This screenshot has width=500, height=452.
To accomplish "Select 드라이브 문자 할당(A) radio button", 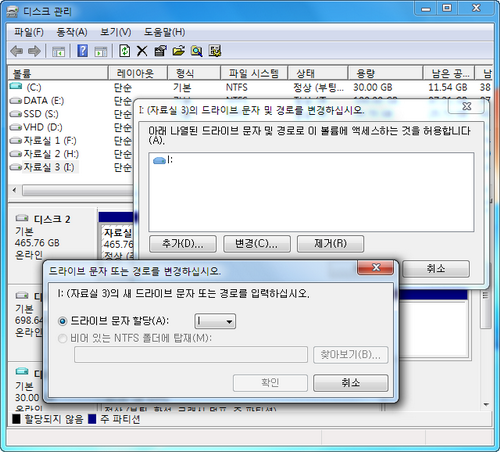I will (x=62, y=321).
